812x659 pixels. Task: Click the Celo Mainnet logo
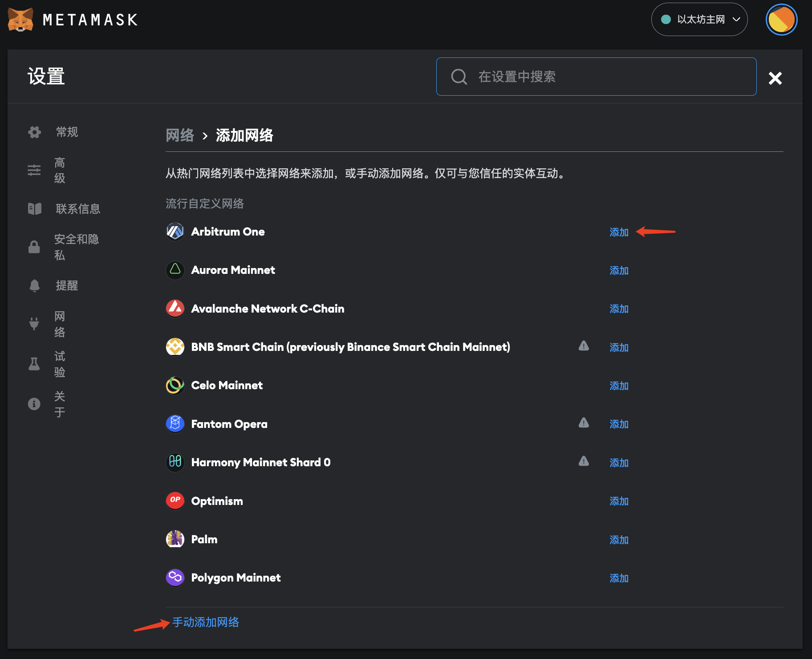point(175,385)
